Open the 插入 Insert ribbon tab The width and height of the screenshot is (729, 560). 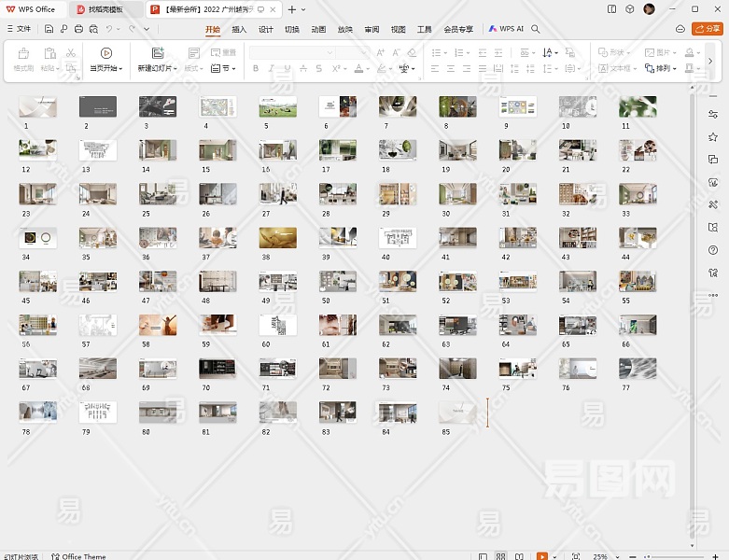tap(239, 29)
